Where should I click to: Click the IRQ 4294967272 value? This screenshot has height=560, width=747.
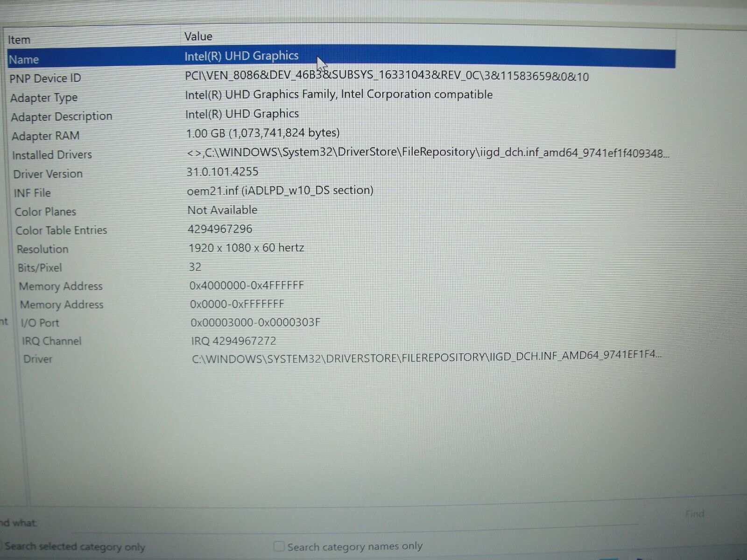tap(234, 341)
